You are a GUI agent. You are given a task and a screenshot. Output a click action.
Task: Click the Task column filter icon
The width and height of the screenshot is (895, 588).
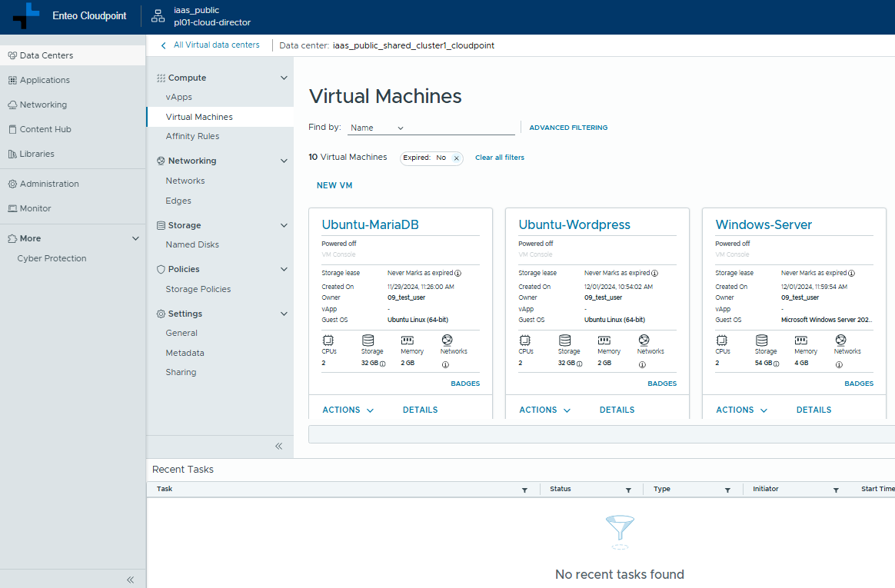[524, 490]
